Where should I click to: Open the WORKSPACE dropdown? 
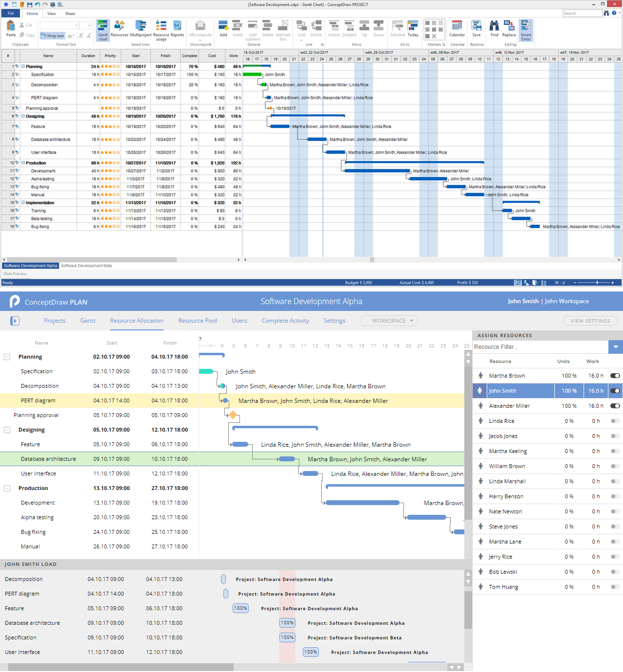[x=389, y=321]
